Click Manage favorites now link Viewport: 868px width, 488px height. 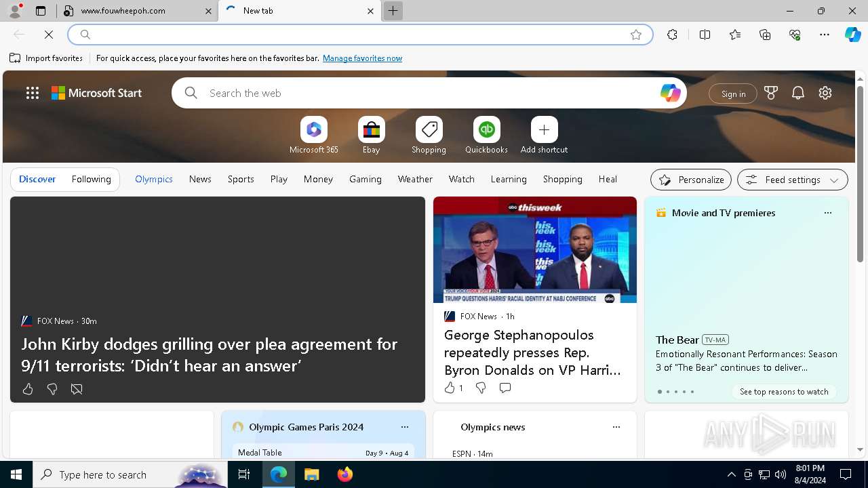coord(362,58)
